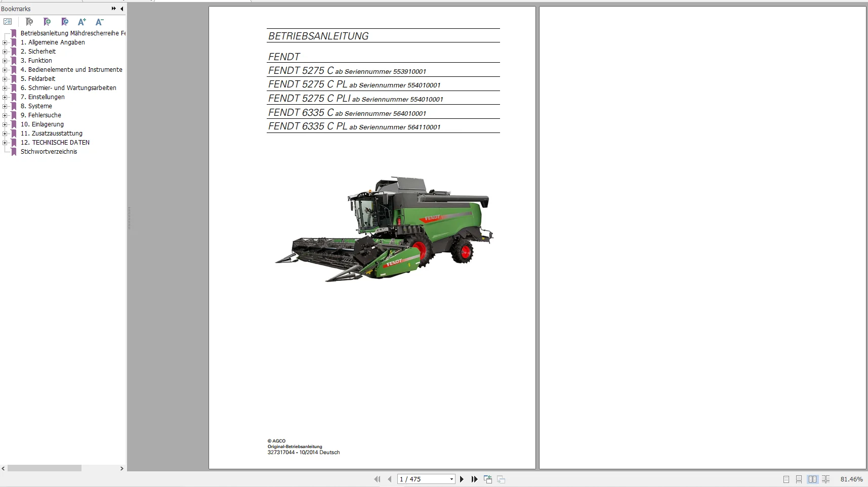Open the page number dropdown
Screen dimensions: 868x487
(x=451, y=479)
